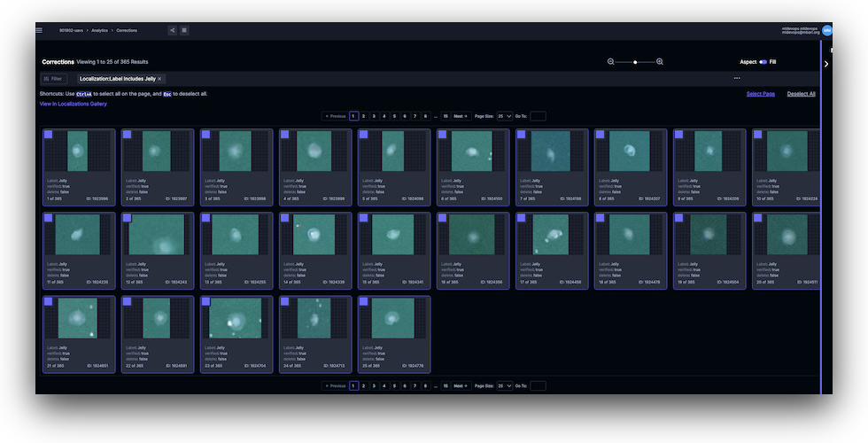Screen dimensions: 868x443
Task: Open the top Page Size dropdown
Action: pyautogui.click(x=504, y=116)
